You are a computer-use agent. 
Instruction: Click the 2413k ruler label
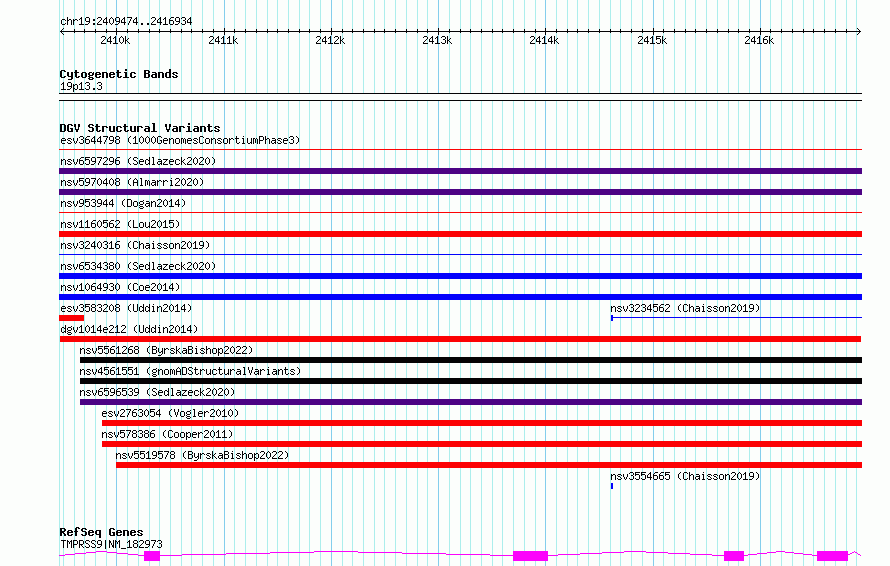point(436,40)
